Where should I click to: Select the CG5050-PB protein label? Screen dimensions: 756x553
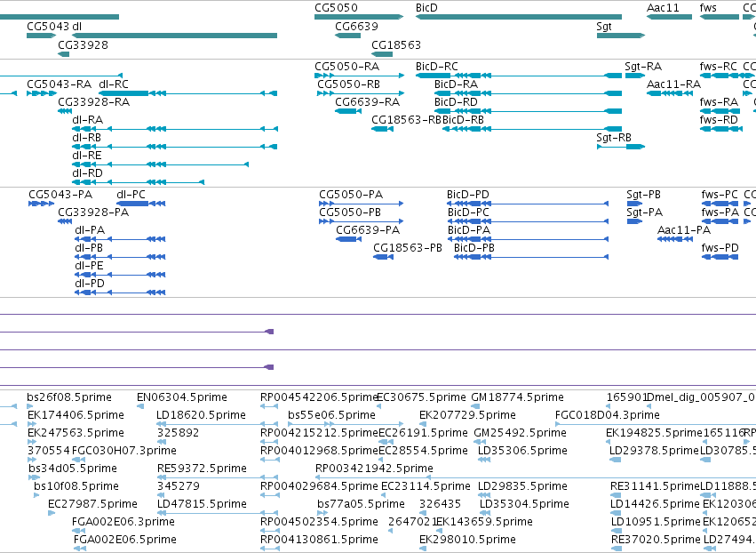[x=350, y=212]
